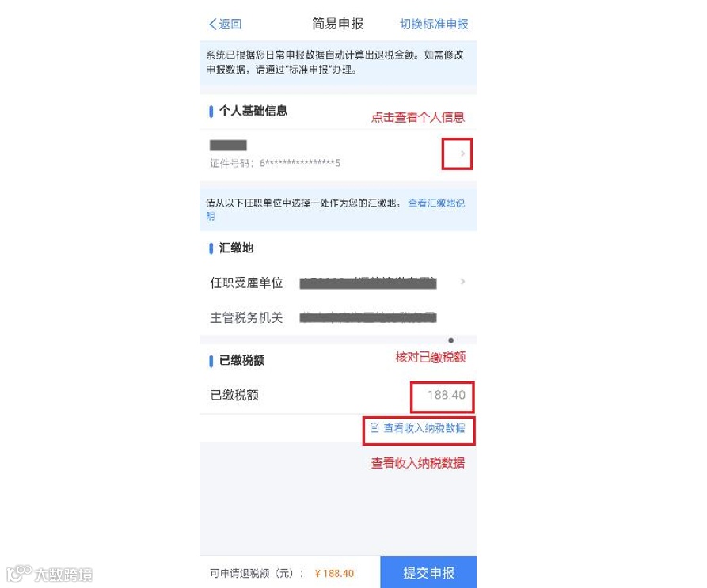This screenshot has width=707, height=588.
Task: Tap the 主管税务机关 row
Action: (338, 317)
